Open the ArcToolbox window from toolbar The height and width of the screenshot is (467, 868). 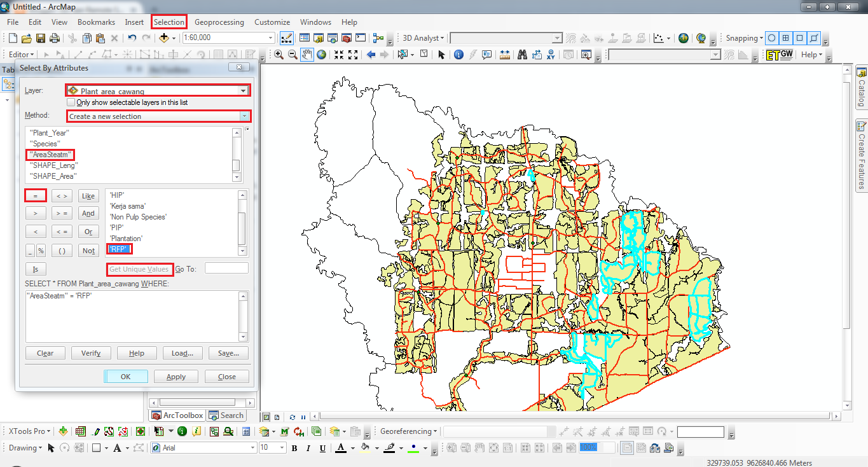pos(347,38)
